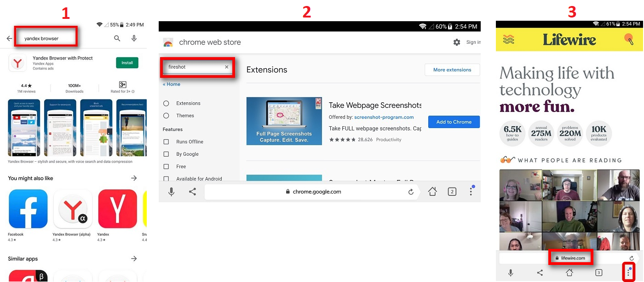
Task: Open the red Yandex app icon
Action: (x=117, y=209)
